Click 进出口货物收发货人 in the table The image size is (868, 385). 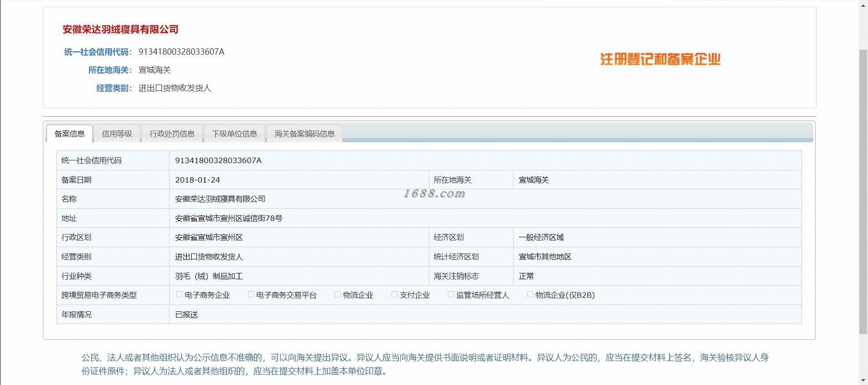pyautogui.click(x=209, y=257)
